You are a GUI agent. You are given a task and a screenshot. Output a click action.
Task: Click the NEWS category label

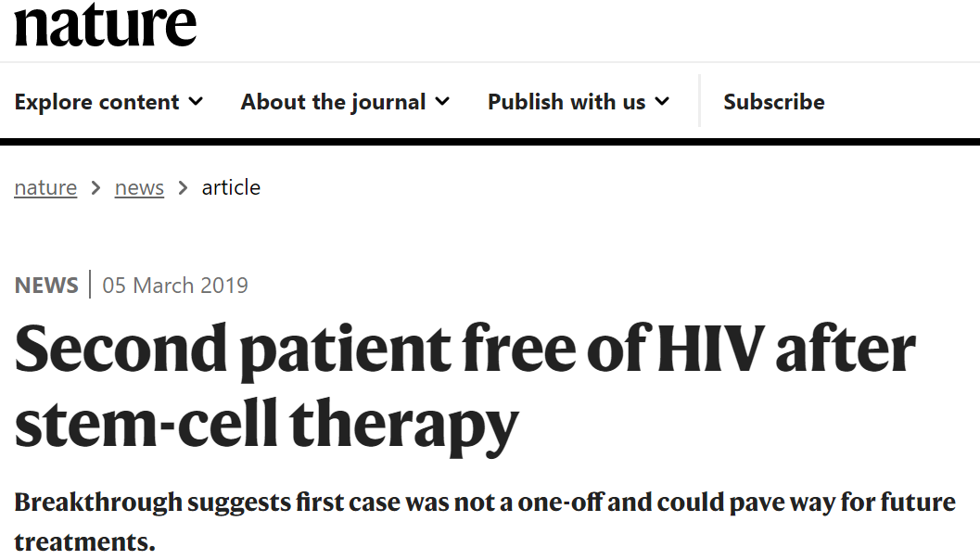[x=46, y=285]
